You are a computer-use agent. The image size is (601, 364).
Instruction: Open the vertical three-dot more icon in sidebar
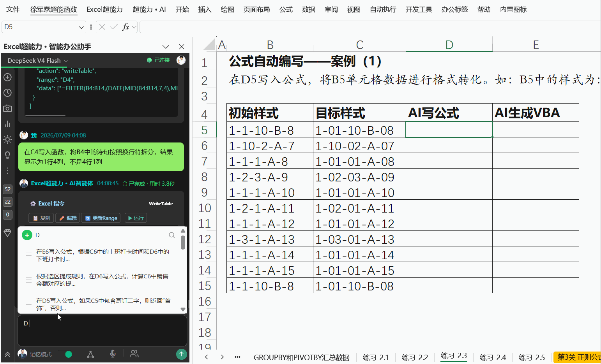7,171
